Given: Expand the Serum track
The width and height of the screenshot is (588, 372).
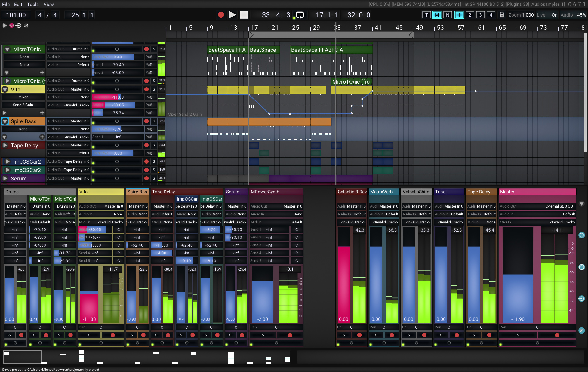Looking at the screenshot, I should pyautogui.click(x=5, y=179).
